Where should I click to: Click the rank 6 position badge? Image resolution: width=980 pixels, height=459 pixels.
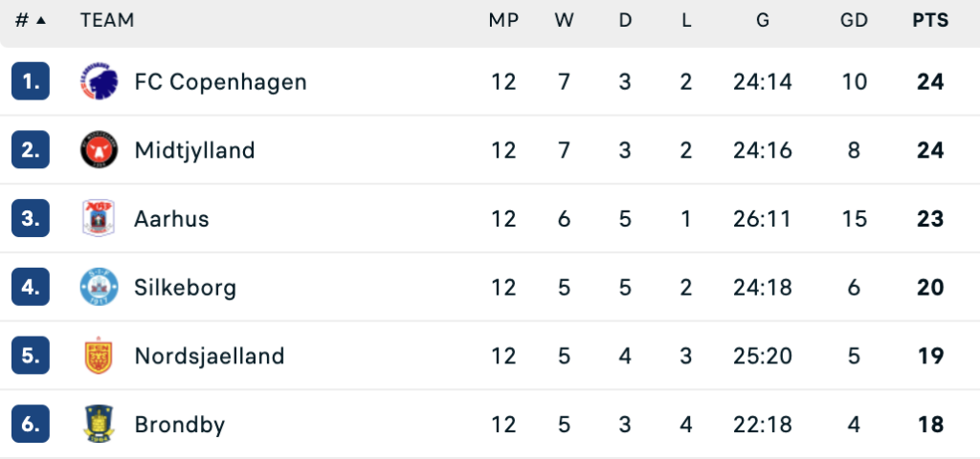31,425
